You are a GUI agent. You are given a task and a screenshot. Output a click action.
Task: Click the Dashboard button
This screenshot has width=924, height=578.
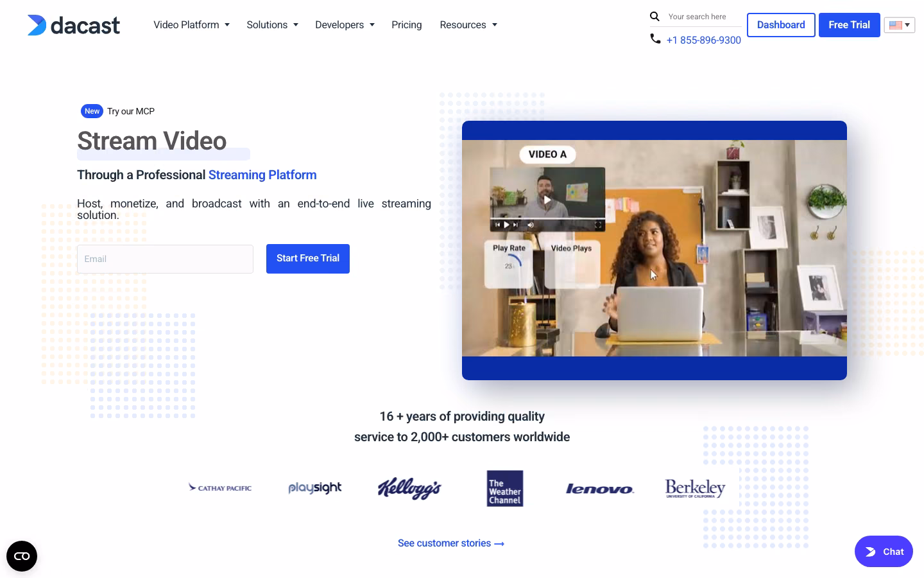pyautogui.click(x=781, y=25)
